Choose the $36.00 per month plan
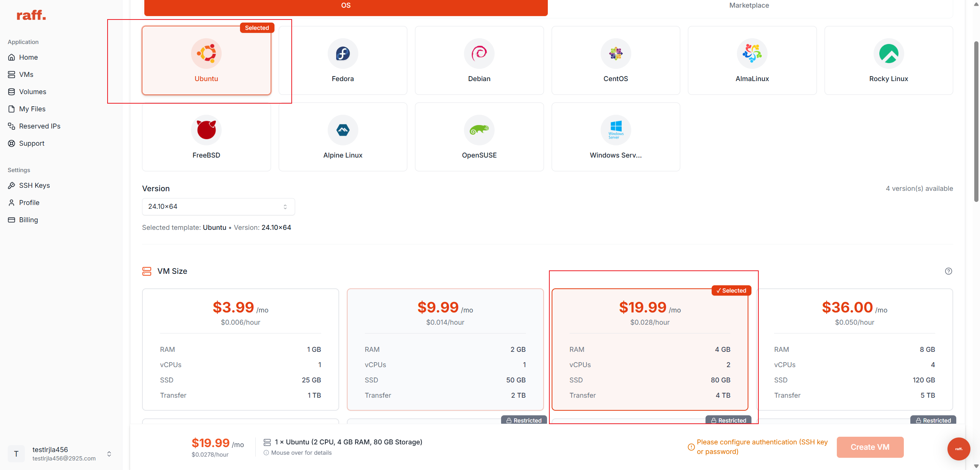 [855, 350]
